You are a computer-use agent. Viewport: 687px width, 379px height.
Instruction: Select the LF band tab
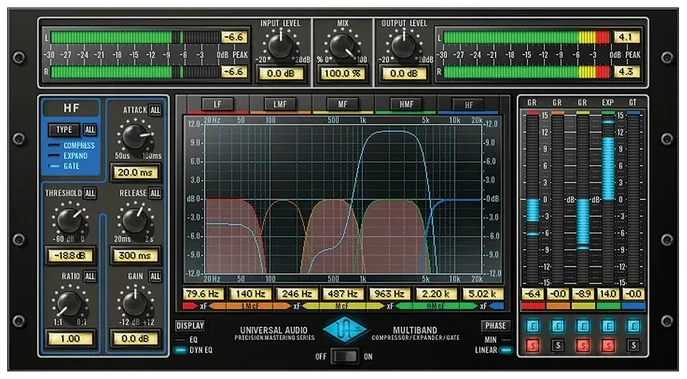217,104
